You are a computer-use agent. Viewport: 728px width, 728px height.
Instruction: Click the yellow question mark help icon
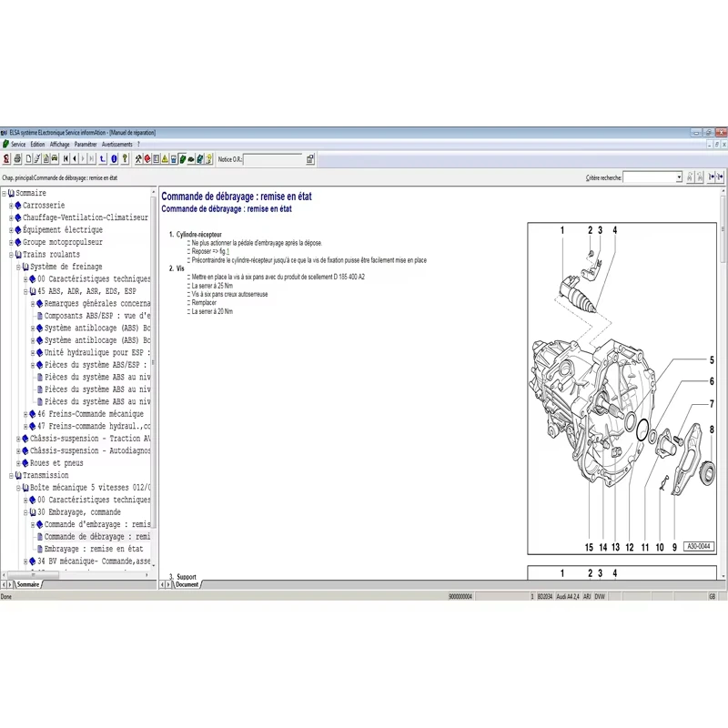click(x=125, y=159)
